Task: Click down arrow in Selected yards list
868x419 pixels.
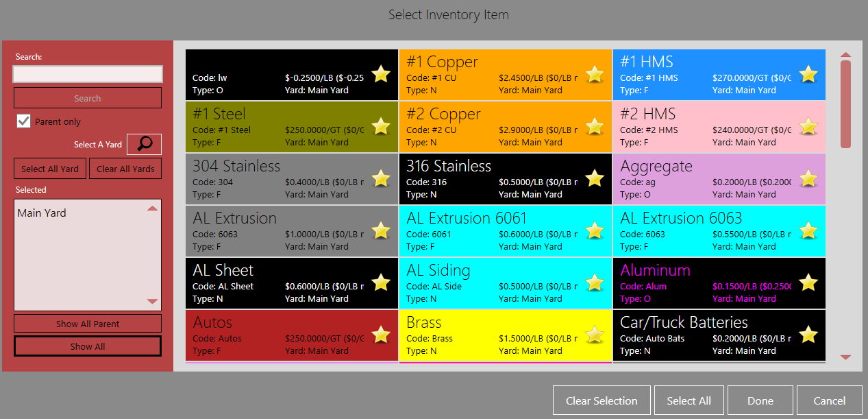Action: 153,301
